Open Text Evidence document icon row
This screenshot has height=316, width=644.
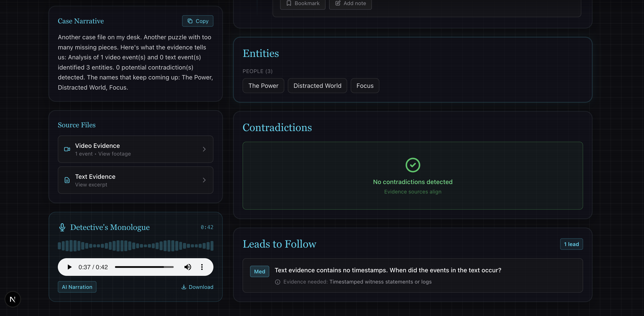click(x=67, y=180)
